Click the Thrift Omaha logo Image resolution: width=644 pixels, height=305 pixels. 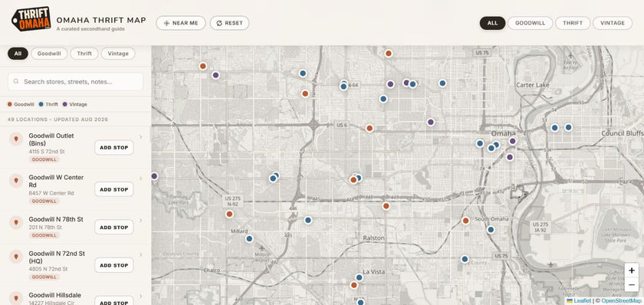[31, 19]
